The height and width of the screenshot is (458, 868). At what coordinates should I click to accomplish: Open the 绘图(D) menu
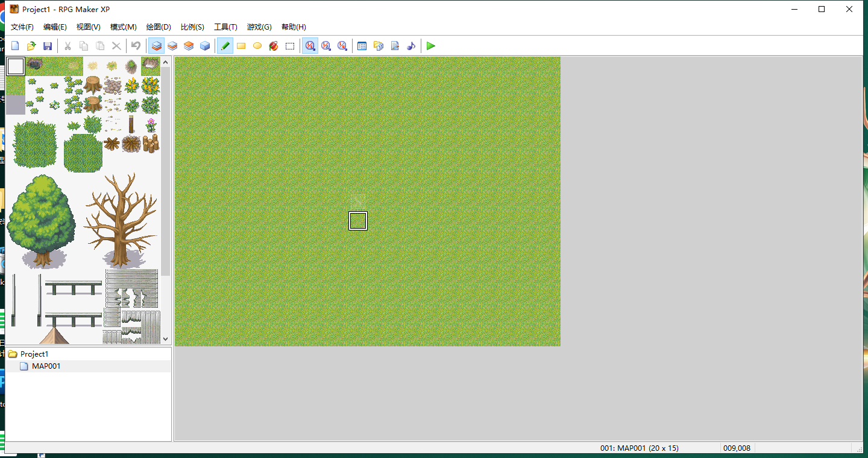point(157,27)
